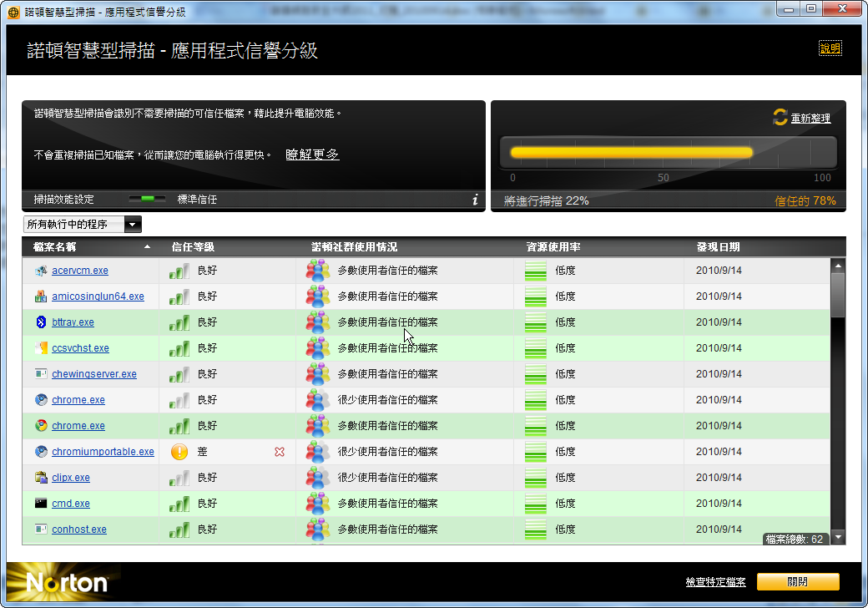868x608 pixels.
Task: Click the clipx.exe file icon
Action: 41,478
